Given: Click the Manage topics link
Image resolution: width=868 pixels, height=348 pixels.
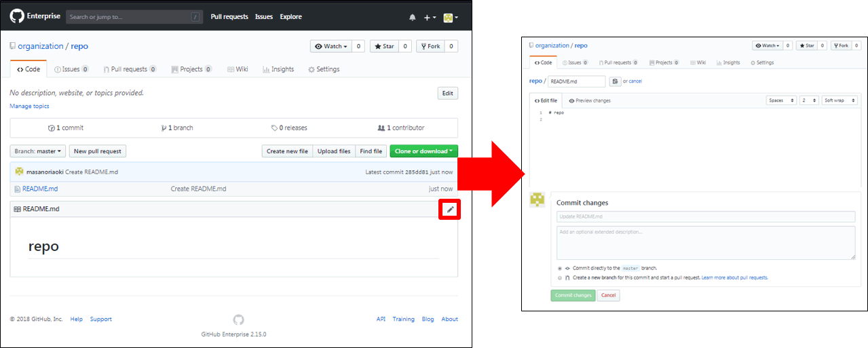Looking at the screenshot, I should point(29,107).
